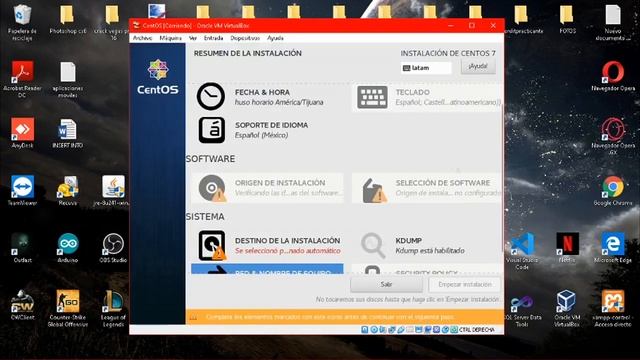The height and width of the screenshot is (360, 640).
Task: Click CTRL DERECHA host key indicator
Action: (477, 330)
